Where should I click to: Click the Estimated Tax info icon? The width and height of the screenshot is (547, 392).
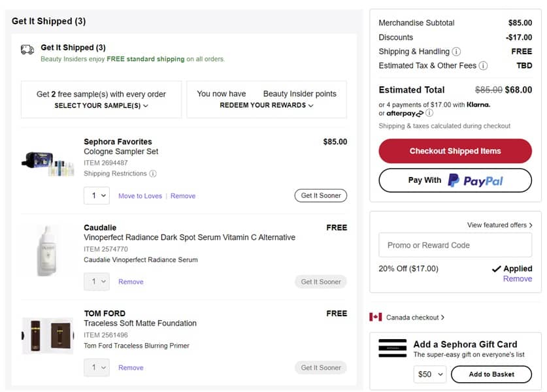click(x=483, y=66)
